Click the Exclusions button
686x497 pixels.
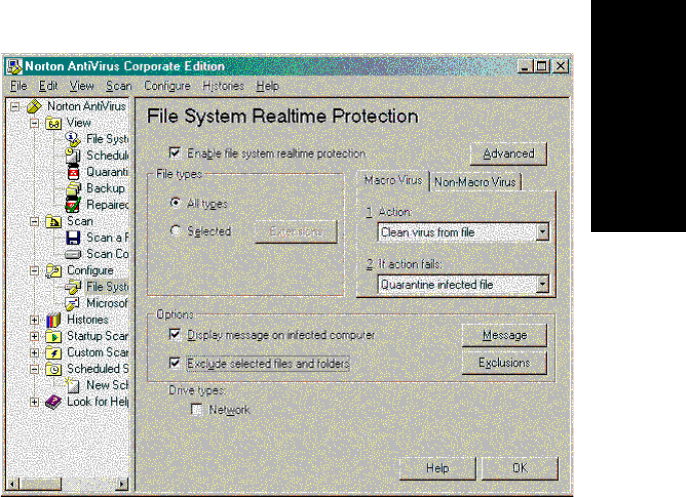point(504,363)
